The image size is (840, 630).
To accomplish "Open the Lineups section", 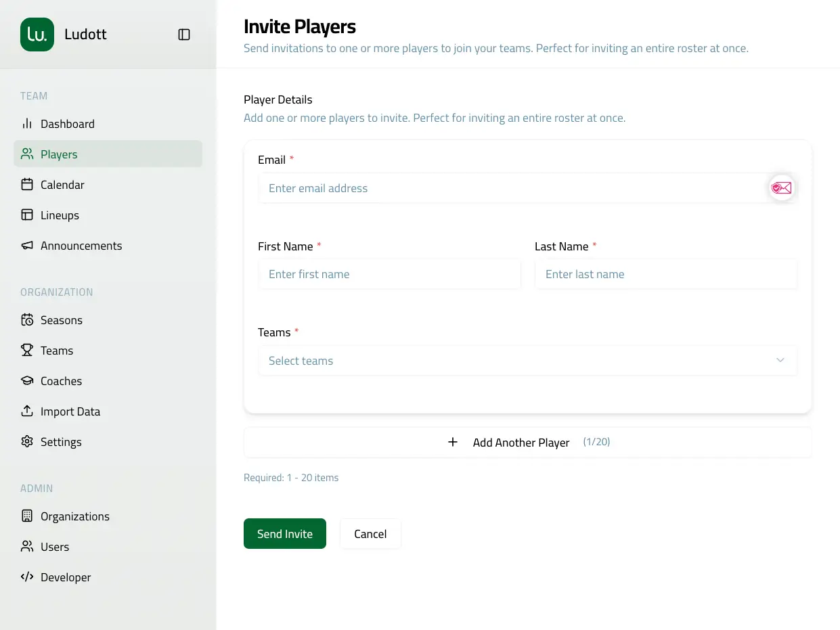I will coord(61,215).
